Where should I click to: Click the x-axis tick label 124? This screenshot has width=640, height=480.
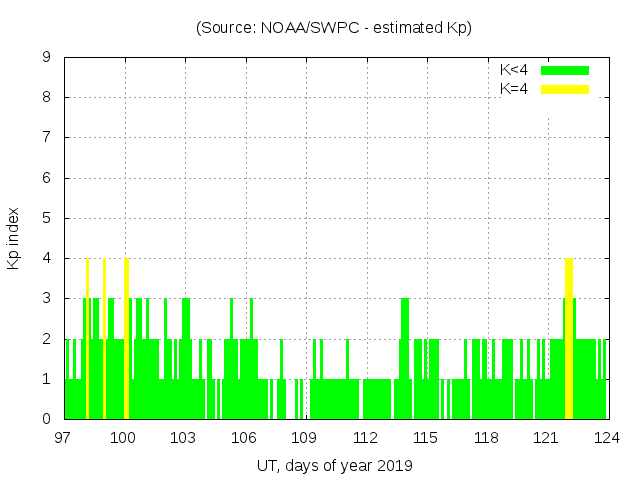click(x=607, y=437)
